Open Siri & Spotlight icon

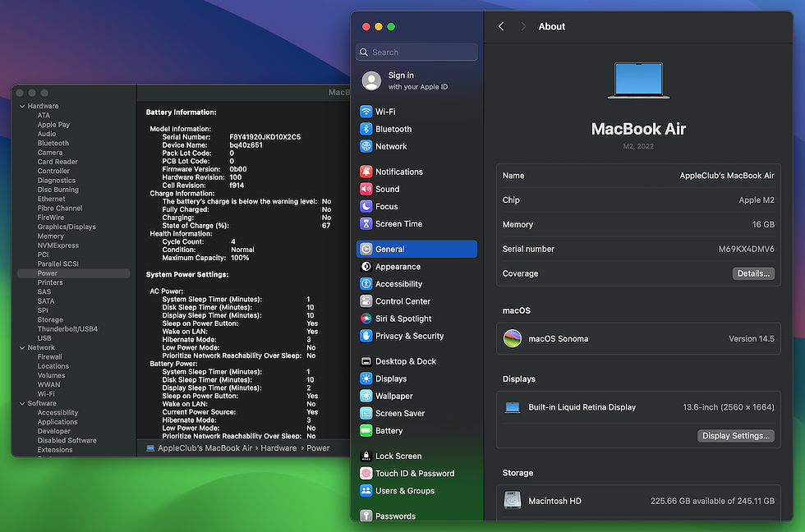click(x=366, y=319)
